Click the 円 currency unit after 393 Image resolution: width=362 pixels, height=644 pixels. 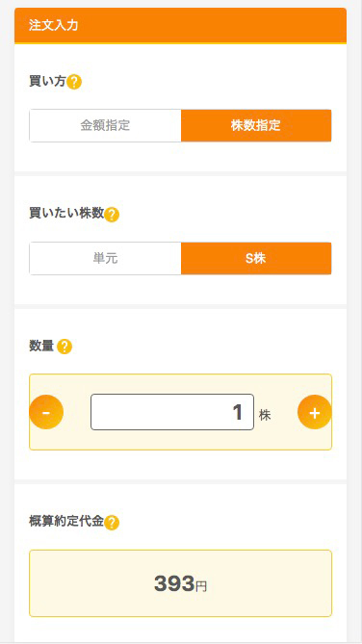pyautogui.click(x=201, y=587)
